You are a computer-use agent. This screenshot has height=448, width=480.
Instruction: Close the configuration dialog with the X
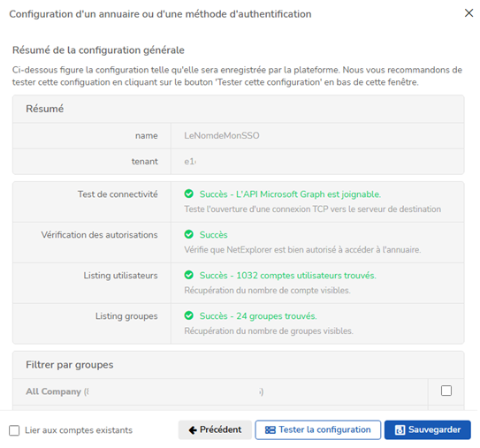coord(469,13)
